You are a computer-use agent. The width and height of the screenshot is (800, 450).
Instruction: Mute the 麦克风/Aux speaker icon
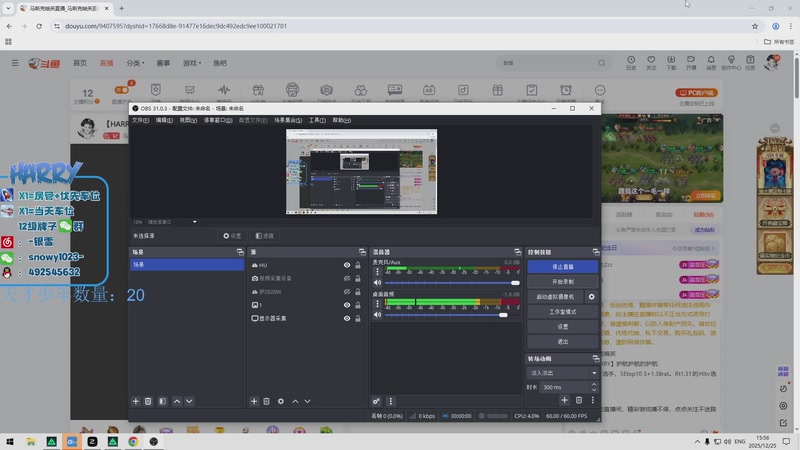[377, 283]
